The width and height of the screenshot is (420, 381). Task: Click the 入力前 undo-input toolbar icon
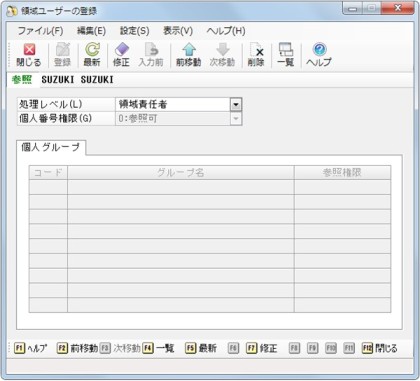[151, 55]
